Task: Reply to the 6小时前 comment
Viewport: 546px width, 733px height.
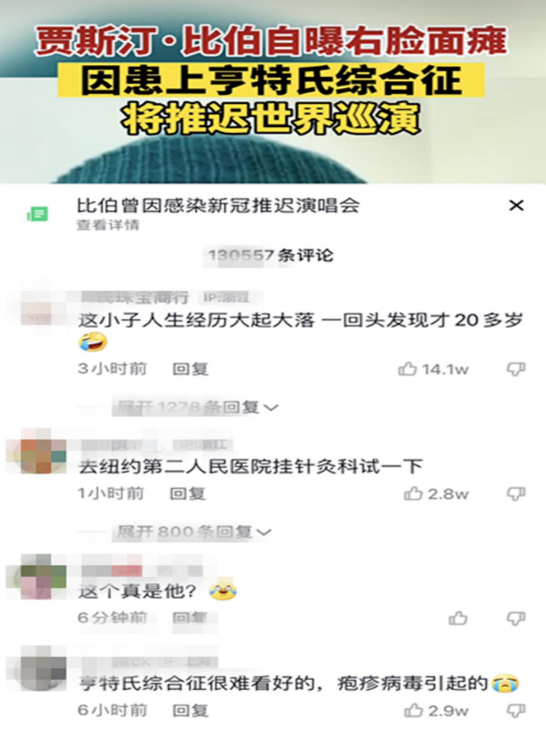Action: click(190, 711)
